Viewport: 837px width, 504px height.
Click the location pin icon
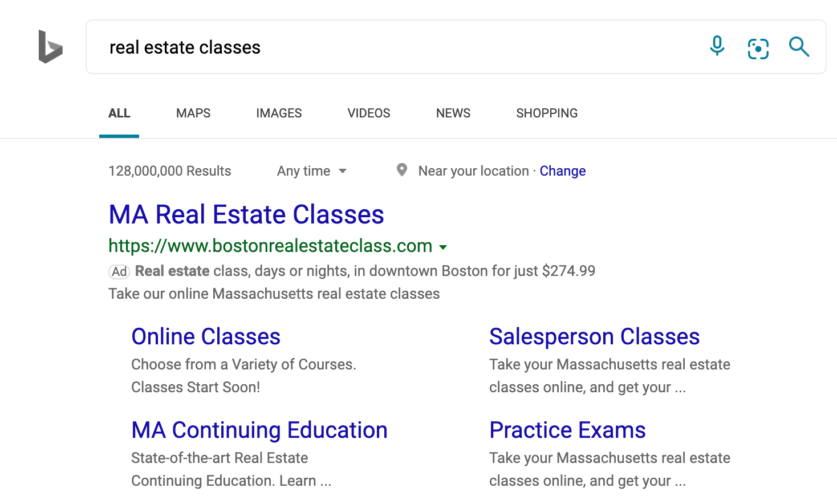[x=402, y=170]
